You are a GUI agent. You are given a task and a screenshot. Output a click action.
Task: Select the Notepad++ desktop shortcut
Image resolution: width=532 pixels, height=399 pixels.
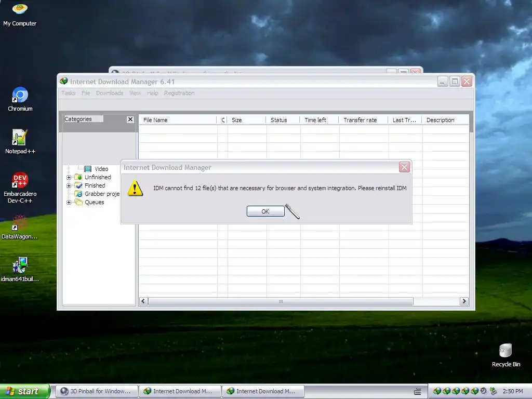tap(20, 141)
